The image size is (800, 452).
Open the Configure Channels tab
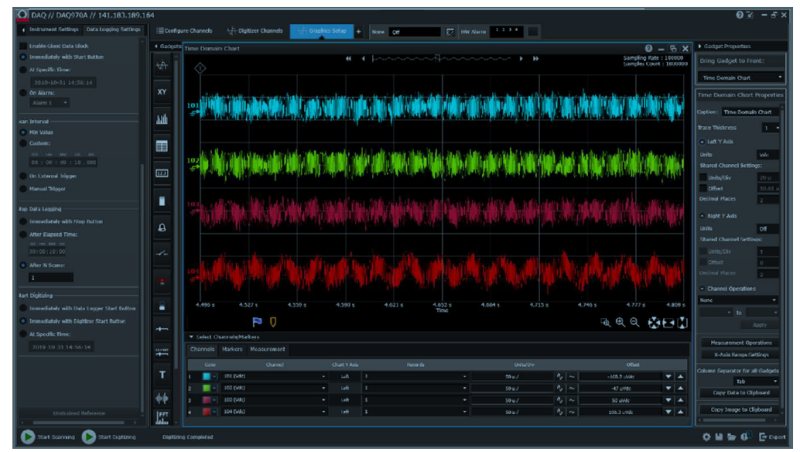pos(185,31)
